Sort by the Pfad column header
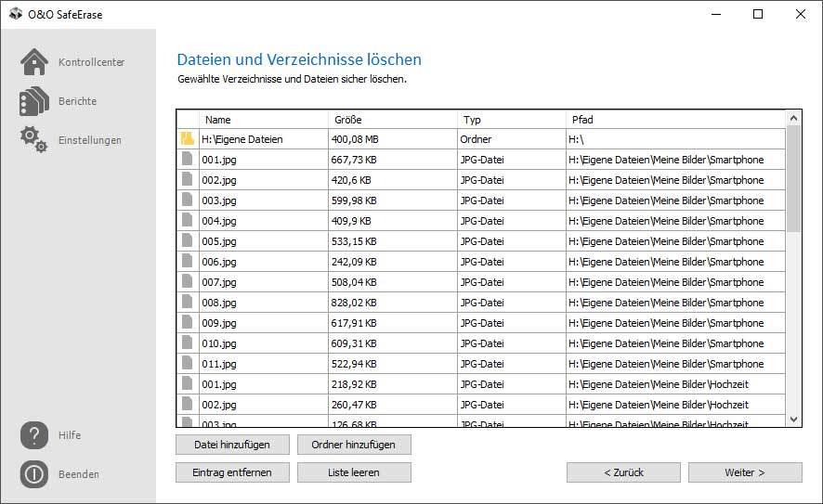The height and width of the screenshot is (504, 823). pyautogui.click(x=675, y=120)
